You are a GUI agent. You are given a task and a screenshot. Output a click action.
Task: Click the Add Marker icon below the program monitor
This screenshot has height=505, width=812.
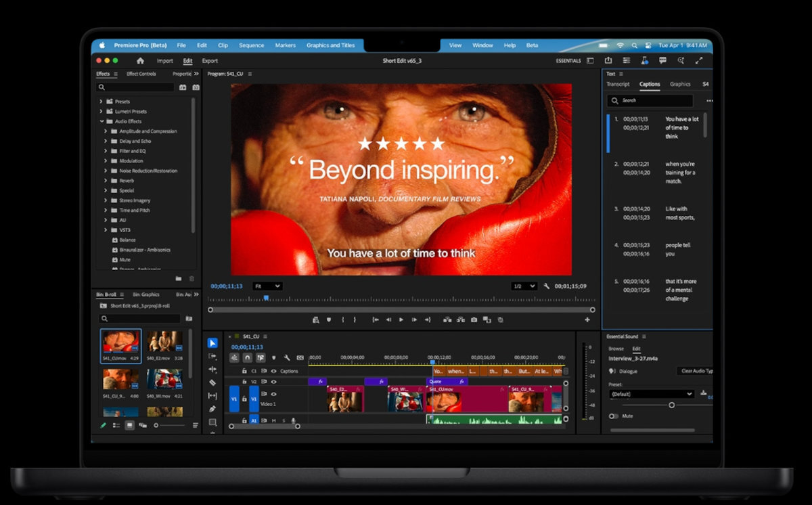(x=328, y=319)
